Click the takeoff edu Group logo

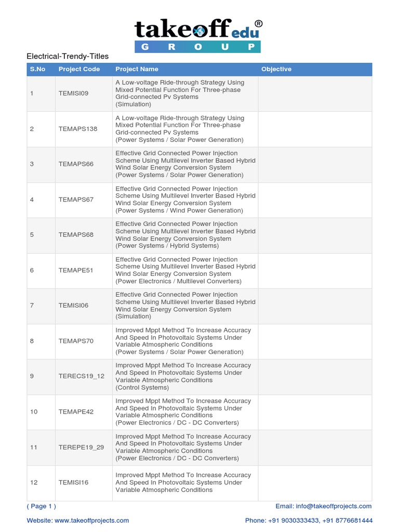(198, 36)
